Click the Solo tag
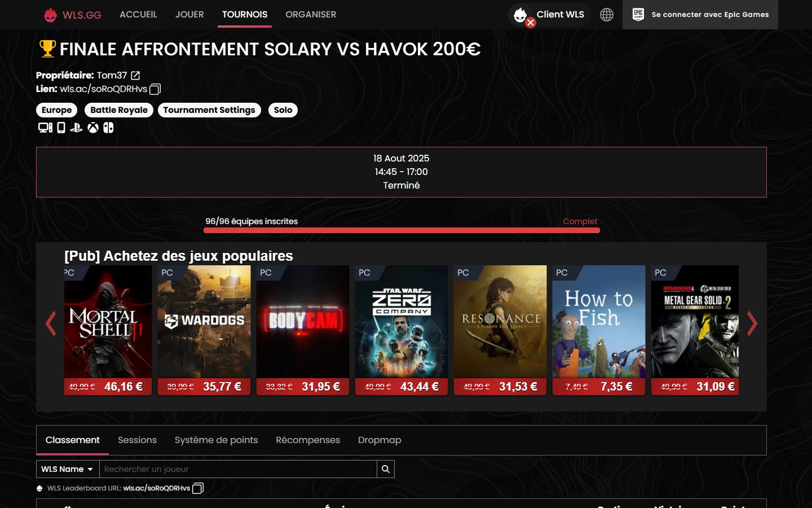This screenshot has width=812, height=508. [283, 110]
